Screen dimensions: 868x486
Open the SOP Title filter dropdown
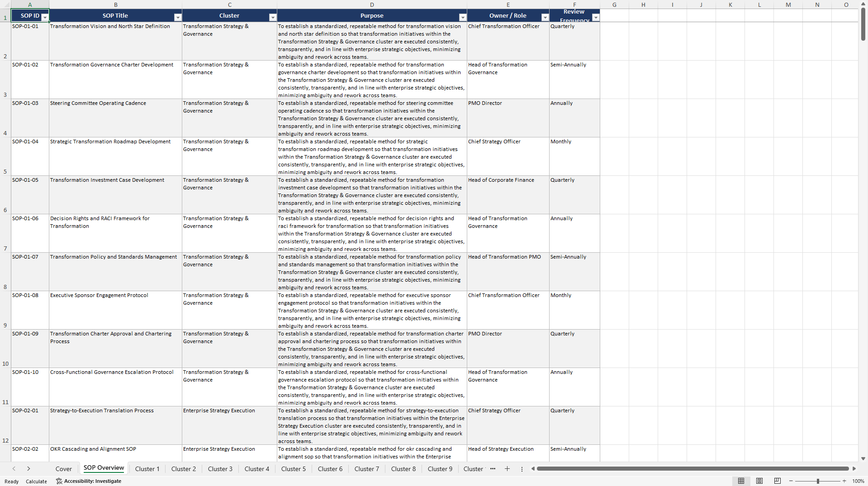178,17
